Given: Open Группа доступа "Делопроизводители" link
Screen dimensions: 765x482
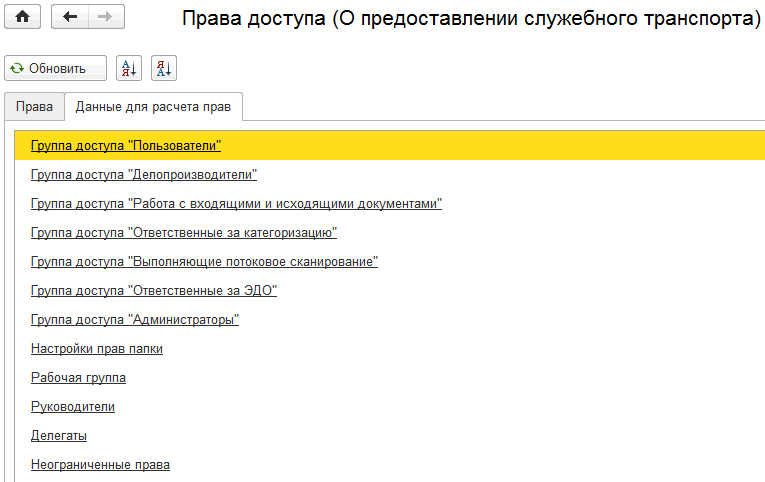Looking at the screenshot, I should pos(144,175).
